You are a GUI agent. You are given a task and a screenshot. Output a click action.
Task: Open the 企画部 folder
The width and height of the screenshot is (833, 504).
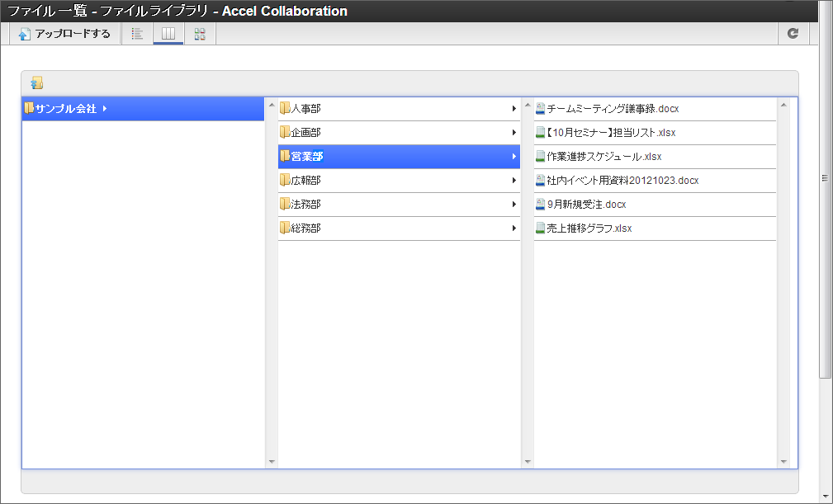[x=399, y=133]
